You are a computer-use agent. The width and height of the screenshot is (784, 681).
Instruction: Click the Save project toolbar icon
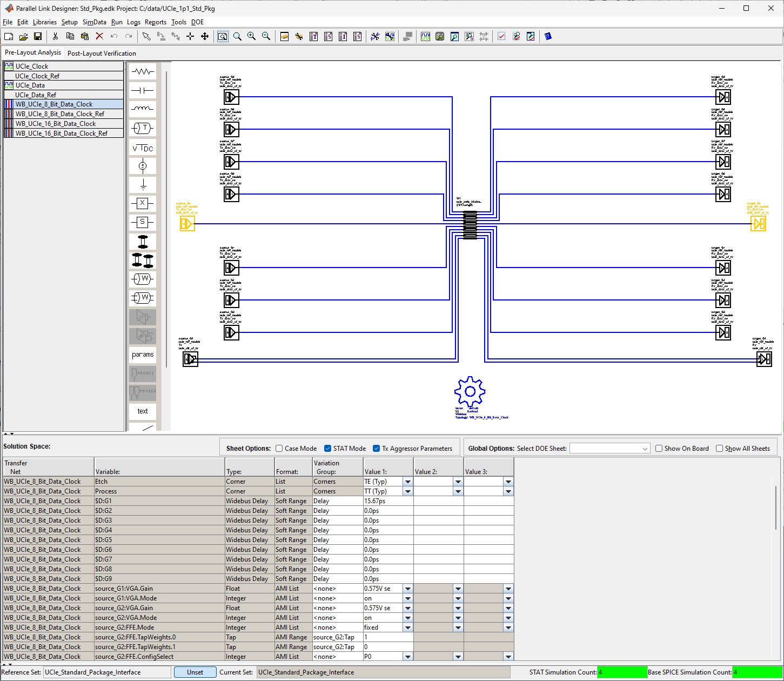(x=38, y=36)
